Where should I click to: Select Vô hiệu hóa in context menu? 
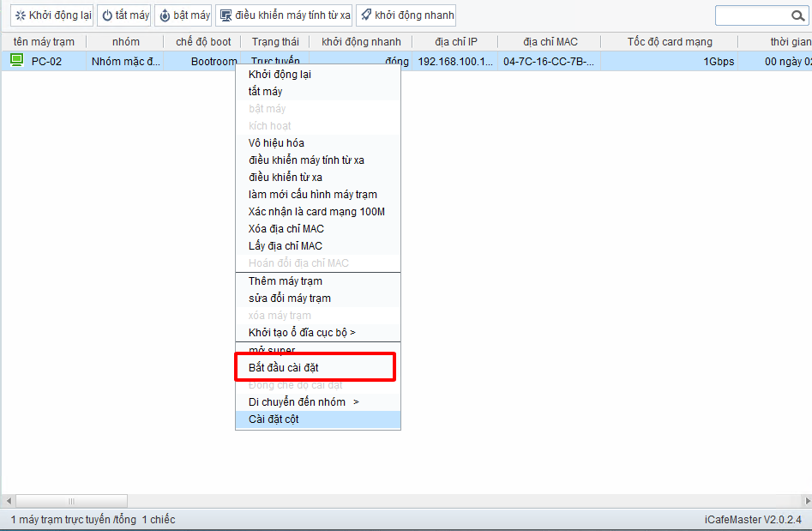tap(276, 143)
